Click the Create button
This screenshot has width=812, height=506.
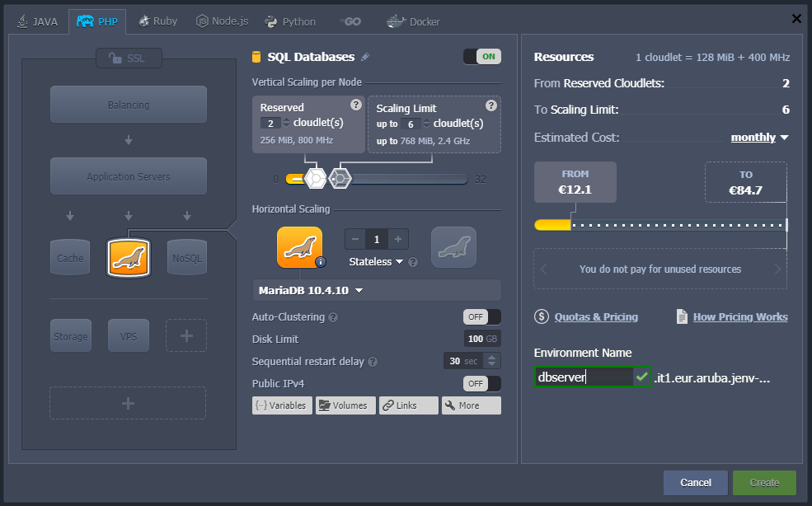[x=763, y=482]
